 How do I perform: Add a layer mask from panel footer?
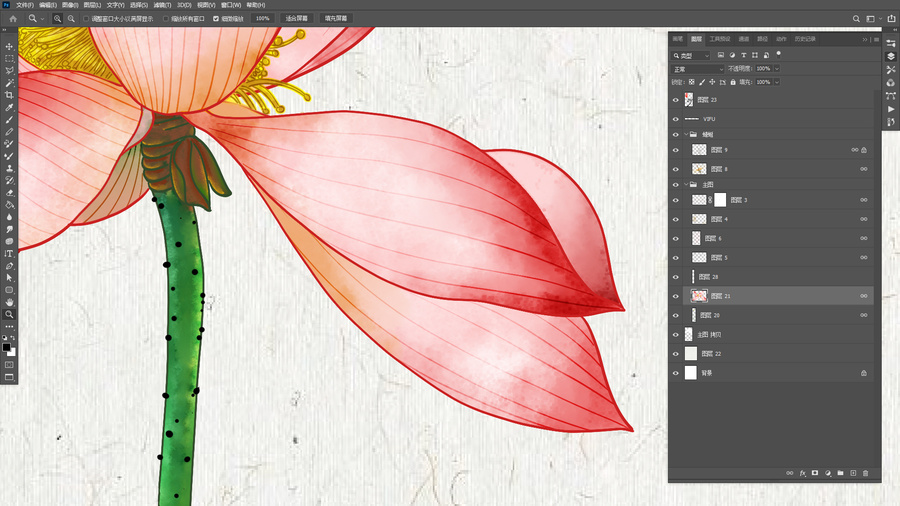[x=814, y=473]
